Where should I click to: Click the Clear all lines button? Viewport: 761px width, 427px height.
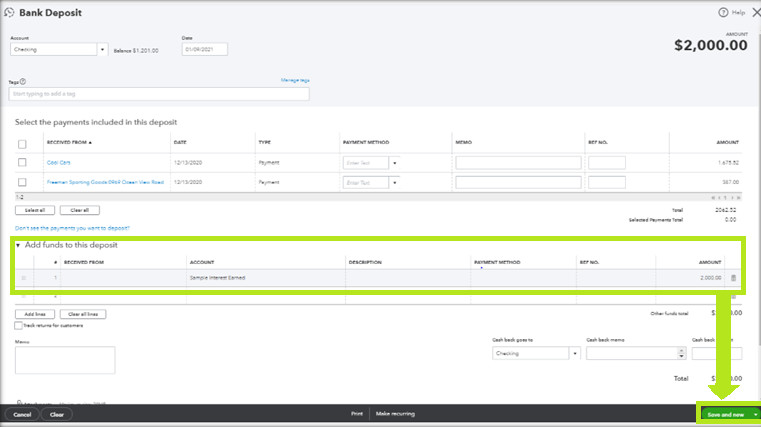pyautogui.click(x=83, y=314)
